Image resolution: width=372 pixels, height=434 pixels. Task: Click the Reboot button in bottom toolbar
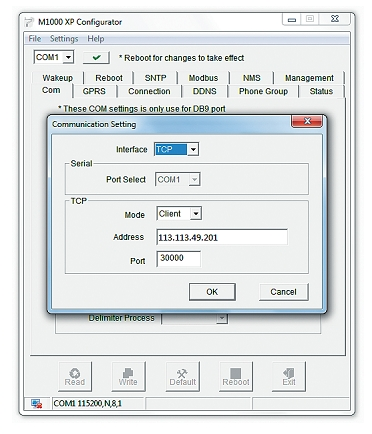click(236, 377)
